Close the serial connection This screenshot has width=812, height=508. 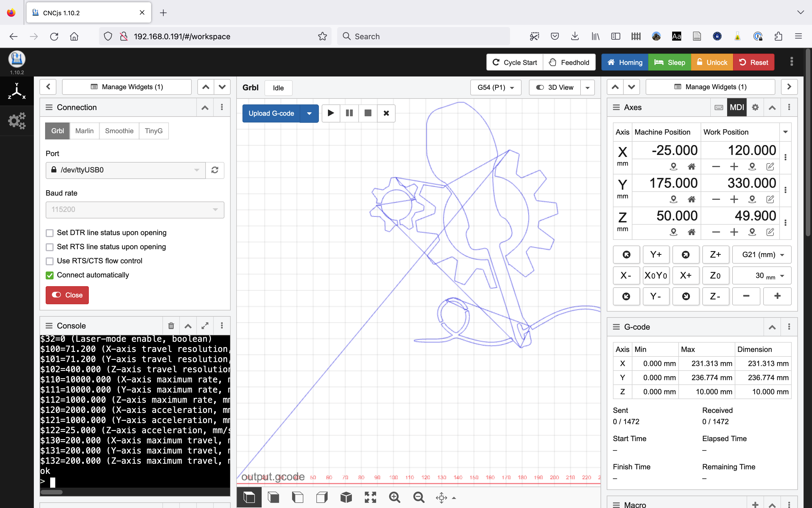[67, 295]
